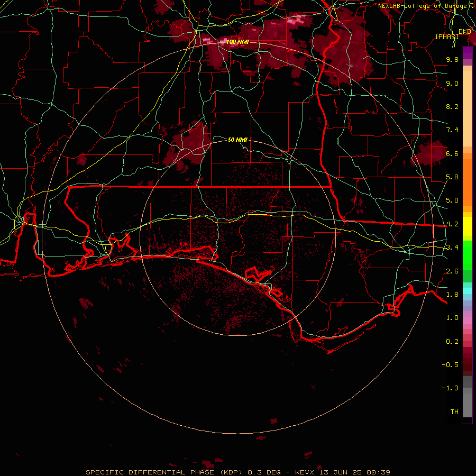Screen dimensions: 476x476
Task: Click the '4.2' scale value
Action: pyautogui.click(x=452, y=224)
